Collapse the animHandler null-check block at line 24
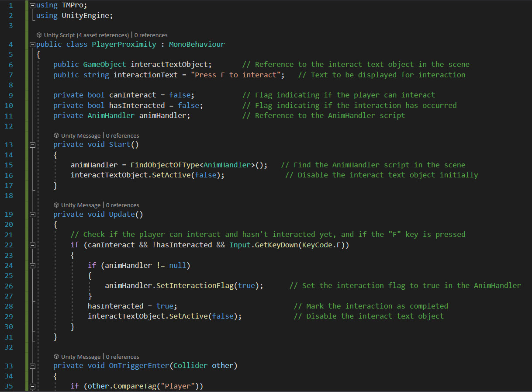This screenshot has width=532, height=392. pos(32,265)
